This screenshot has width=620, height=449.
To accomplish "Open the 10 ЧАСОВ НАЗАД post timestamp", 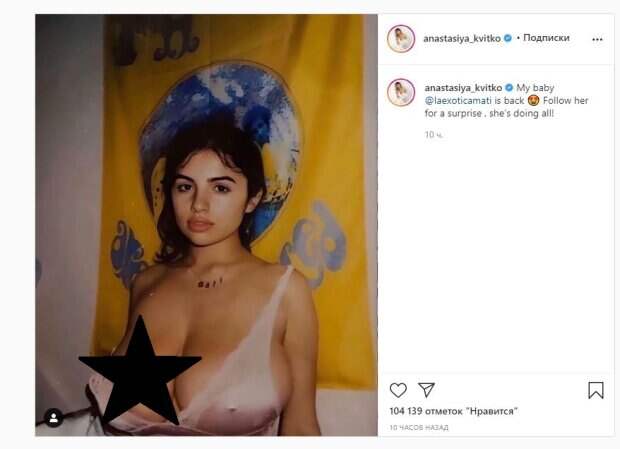I will [419, 427].
